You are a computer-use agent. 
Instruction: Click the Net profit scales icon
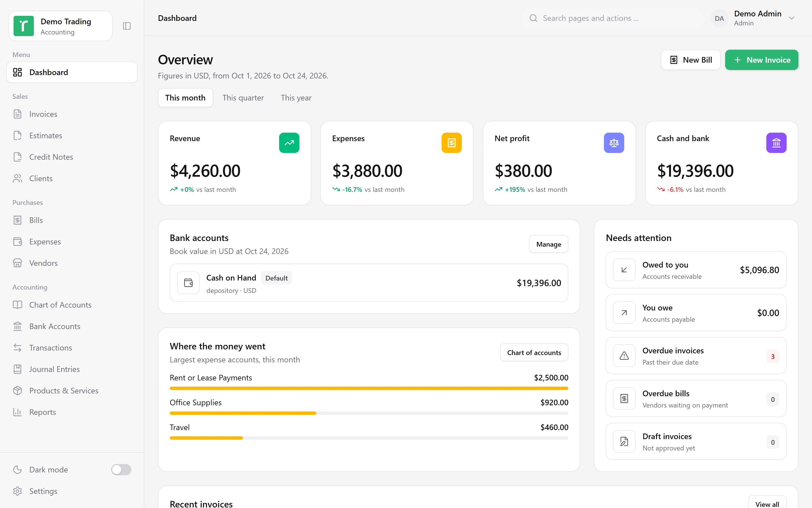(614, 143)
